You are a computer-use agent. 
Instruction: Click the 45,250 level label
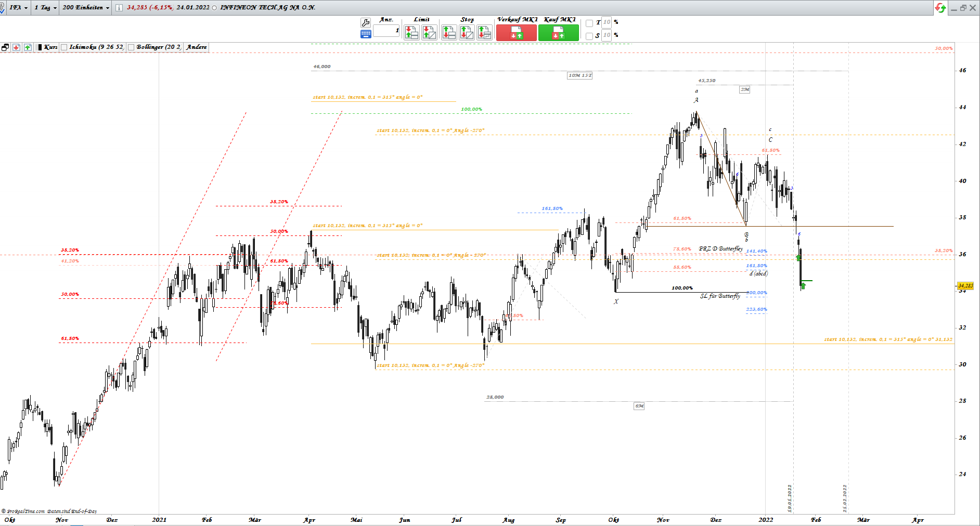(707, 81)
